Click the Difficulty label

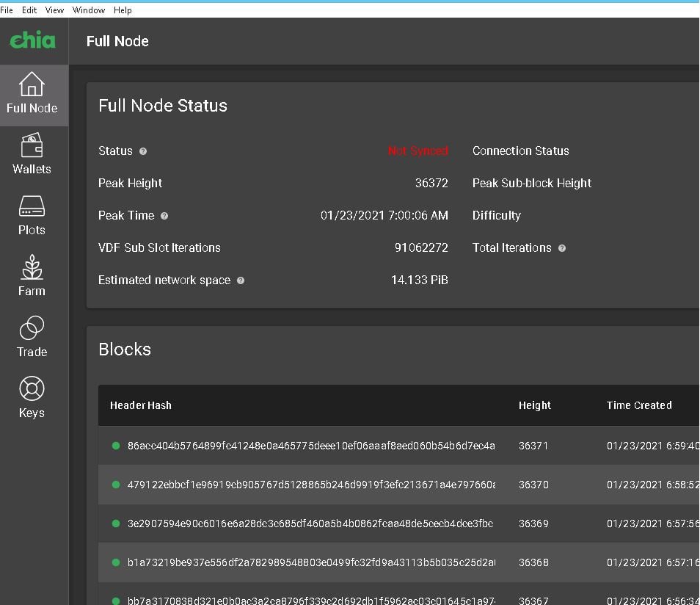point(497,215)
